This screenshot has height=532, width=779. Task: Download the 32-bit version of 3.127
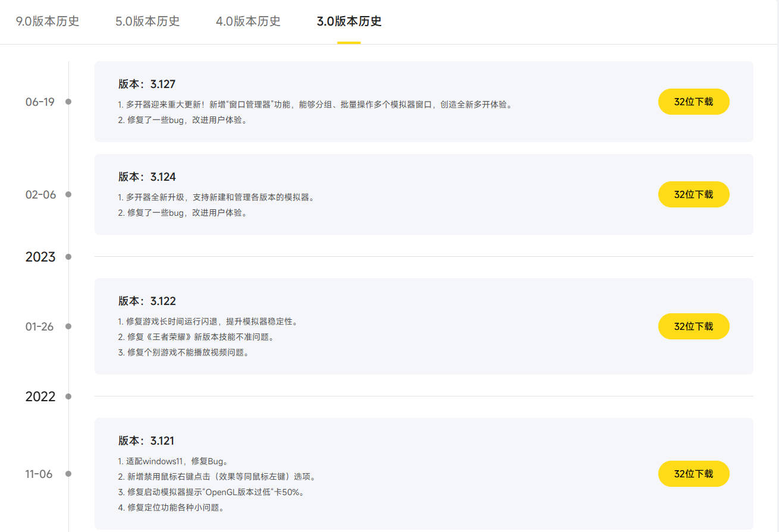point(693,102)
